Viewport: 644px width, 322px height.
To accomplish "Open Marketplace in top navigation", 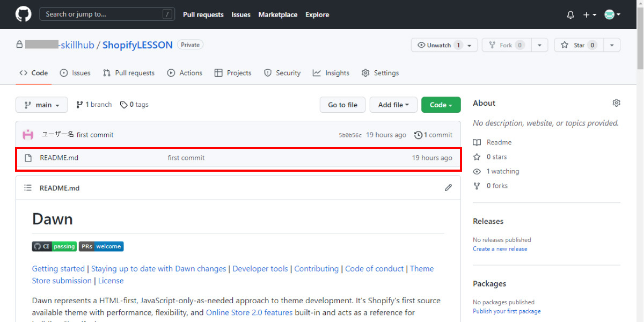I will tap(278, 14).
